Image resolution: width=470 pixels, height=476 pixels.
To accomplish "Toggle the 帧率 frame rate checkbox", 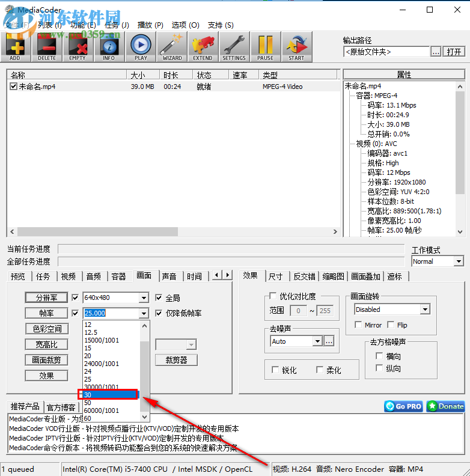I will tap(75, 313).
